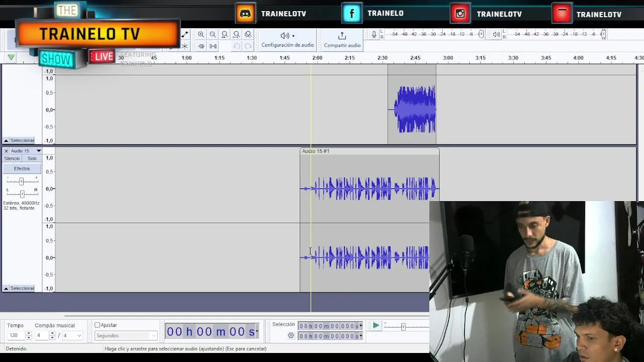Select the Multi-tool asterisk icon
Screen dimensions: 644x362
(185, 46)
